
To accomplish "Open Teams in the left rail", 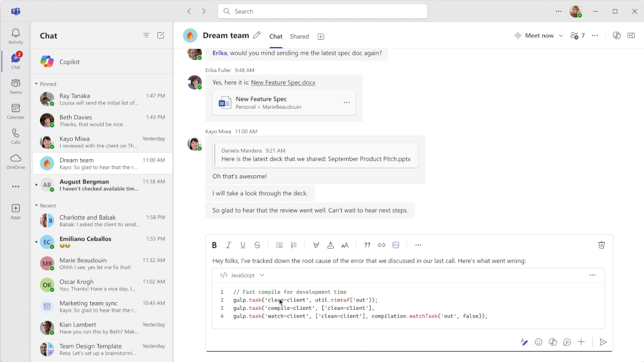I will [x=15, y=86].
